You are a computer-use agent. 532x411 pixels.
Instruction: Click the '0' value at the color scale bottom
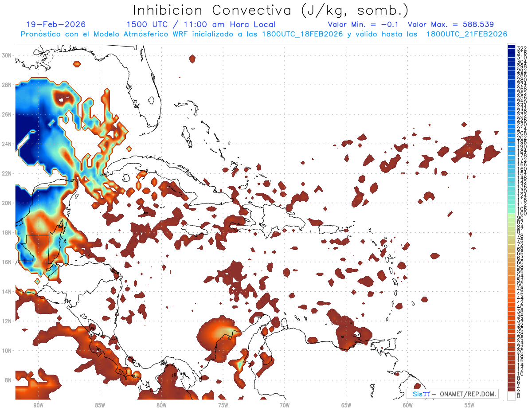coord(519,396)
